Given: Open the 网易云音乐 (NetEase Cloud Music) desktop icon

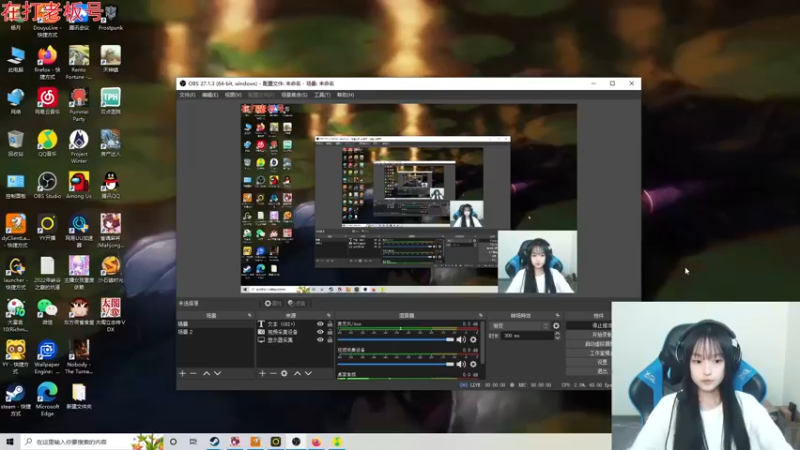Looking at the screenshot, I should click(47, 101).
